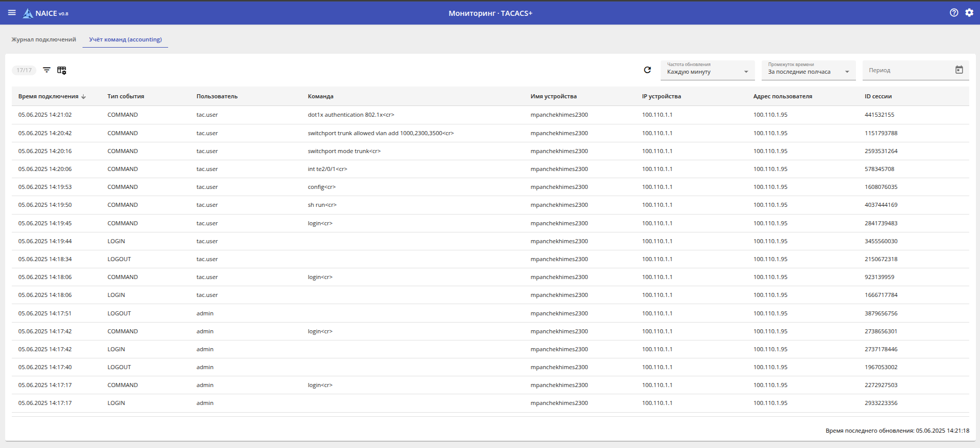980x448 pixels.
Task: Open the calendar period picker icon
Action: tap(959, 70)
